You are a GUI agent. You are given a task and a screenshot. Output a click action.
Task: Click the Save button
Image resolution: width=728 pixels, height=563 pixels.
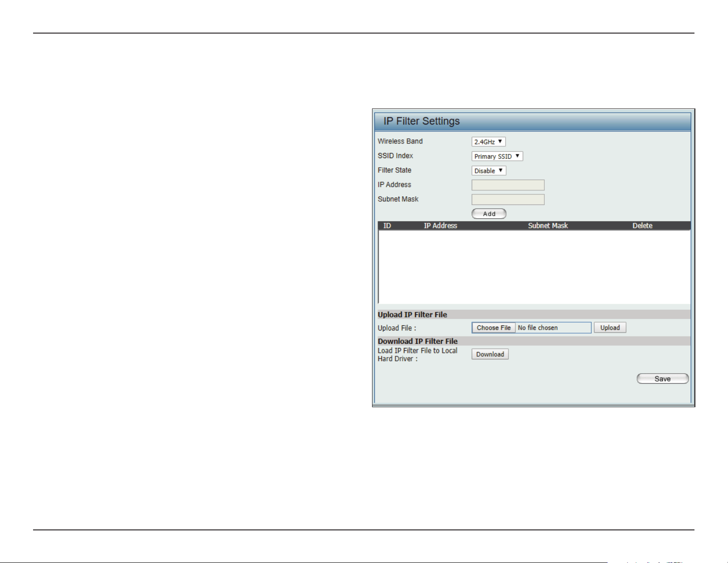[x=663, y=379]
